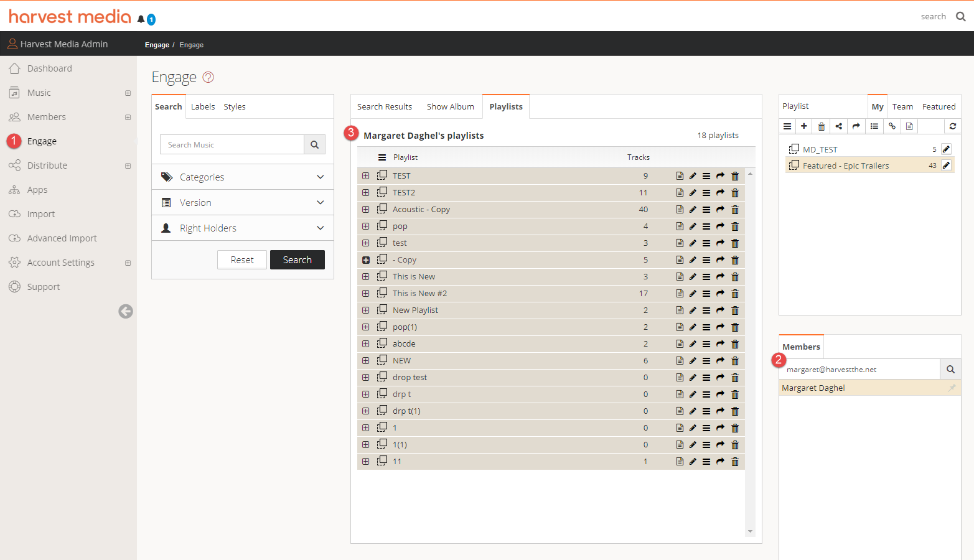This screenshot has height=560, width=974.
Task: Refresh the playlist panel
Action: point(952,126)
